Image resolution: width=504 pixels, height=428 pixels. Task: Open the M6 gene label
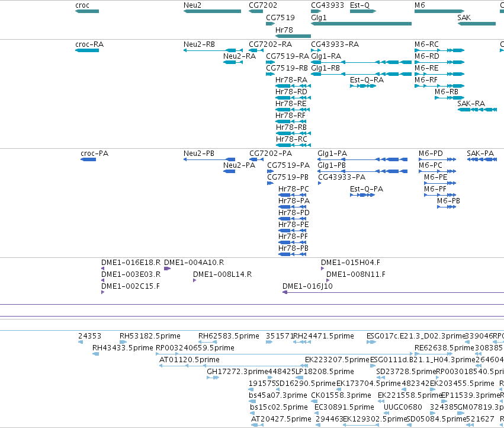420,5
